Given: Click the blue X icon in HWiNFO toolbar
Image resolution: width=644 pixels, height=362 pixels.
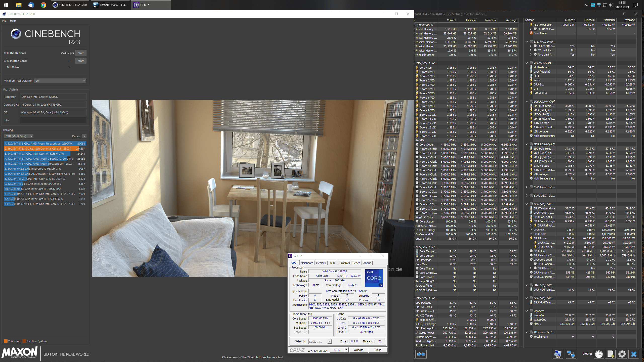Looking at the screenshot, I should (634, 354).
